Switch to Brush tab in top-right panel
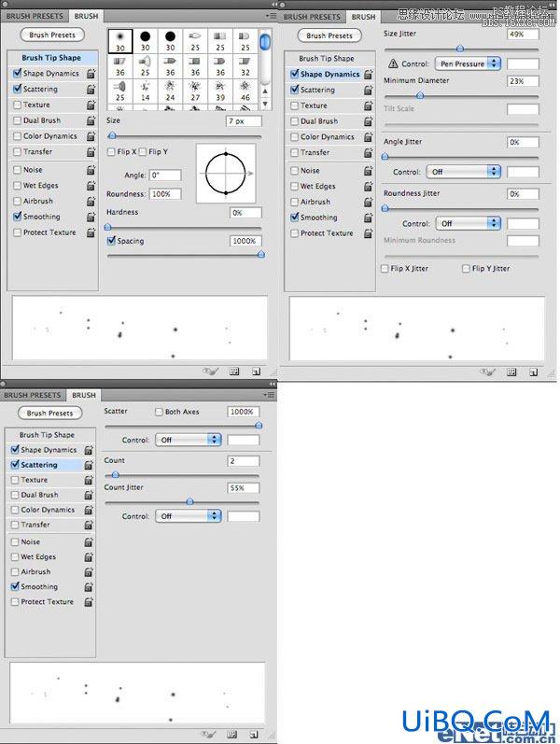This screenshot has height=744, width=560. click(363, 17)
